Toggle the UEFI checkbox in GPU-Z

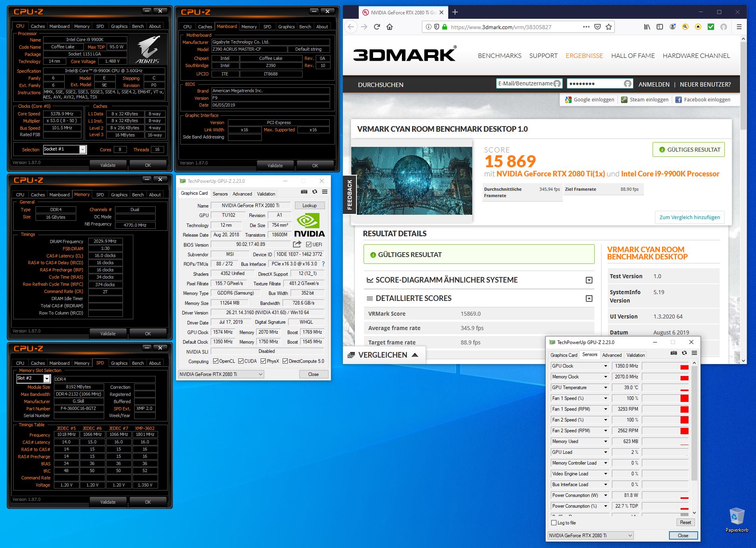coord(309,245)
